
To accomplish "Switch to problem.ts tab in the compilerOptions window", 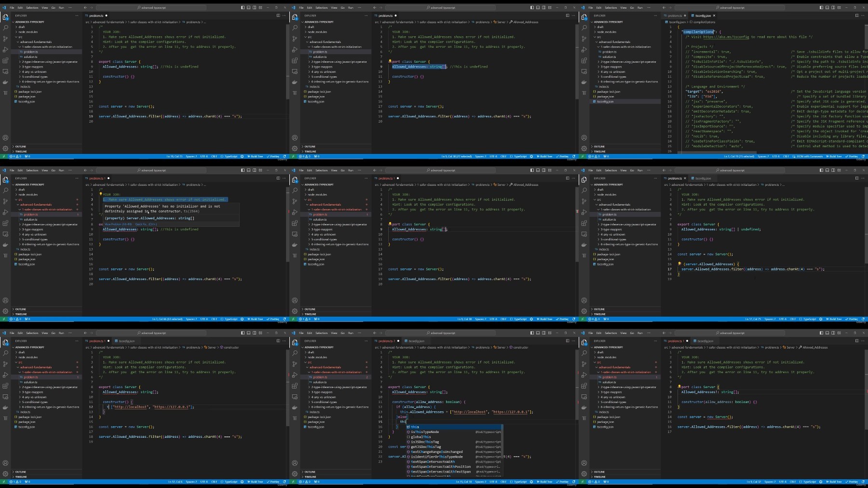I will coord(675,15).
